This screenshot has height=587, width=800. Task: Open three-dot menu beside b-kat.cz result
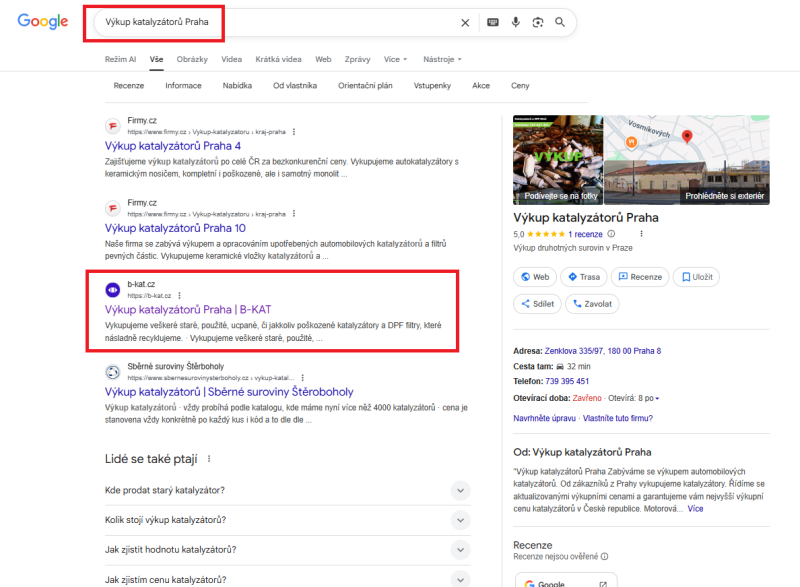click(x=182, y=296)
